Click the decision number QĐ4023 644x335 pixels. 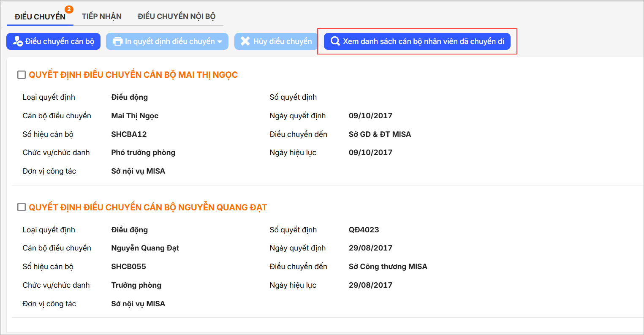364,230
